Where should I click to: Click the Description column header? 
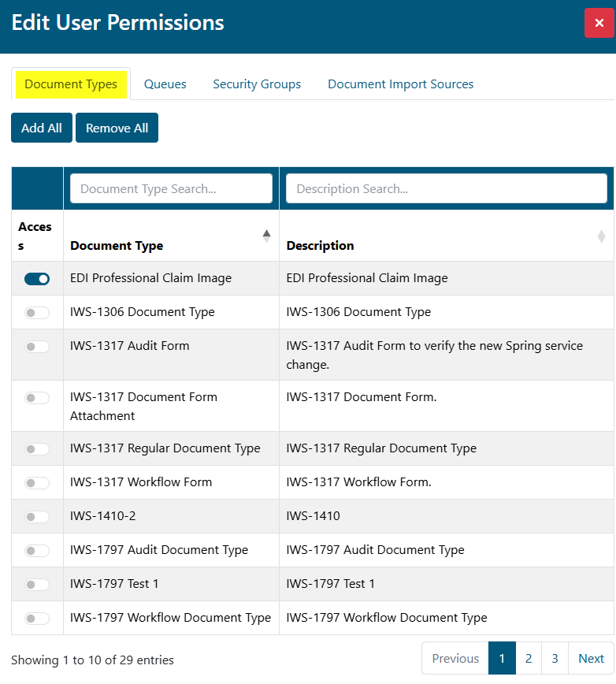pos(447,236)
